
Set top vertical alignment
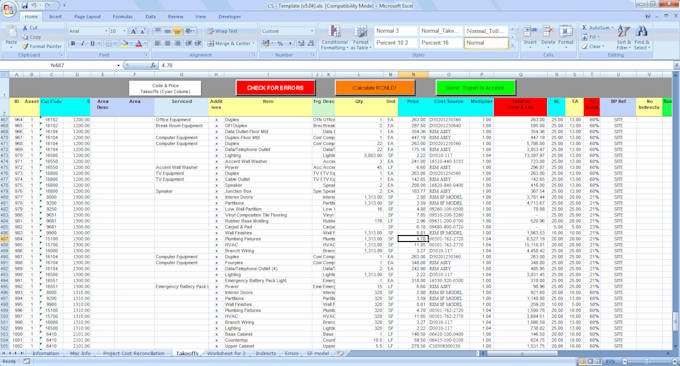point(158,31)
